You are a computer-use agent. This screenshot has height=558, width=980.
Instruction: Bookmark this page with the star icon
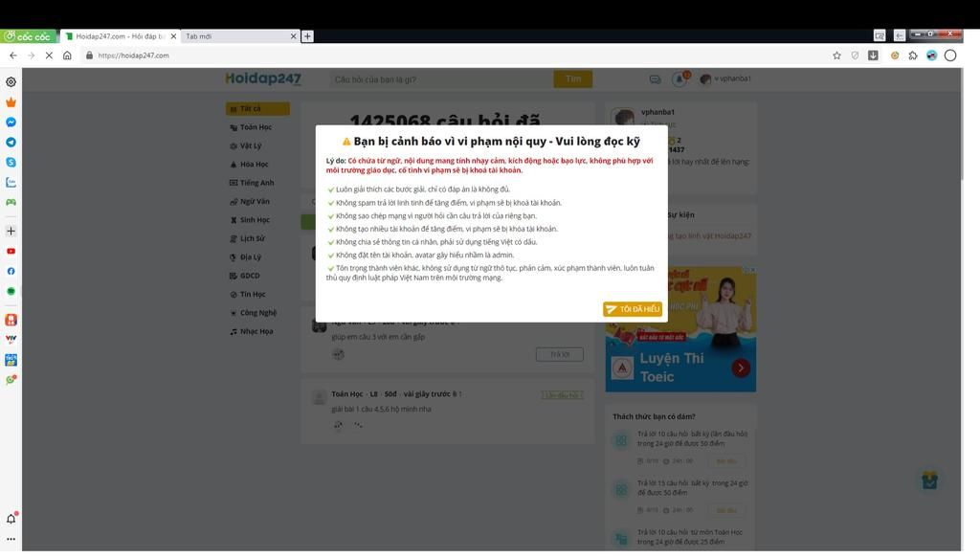pyautogui.click(x=836, y=55)
